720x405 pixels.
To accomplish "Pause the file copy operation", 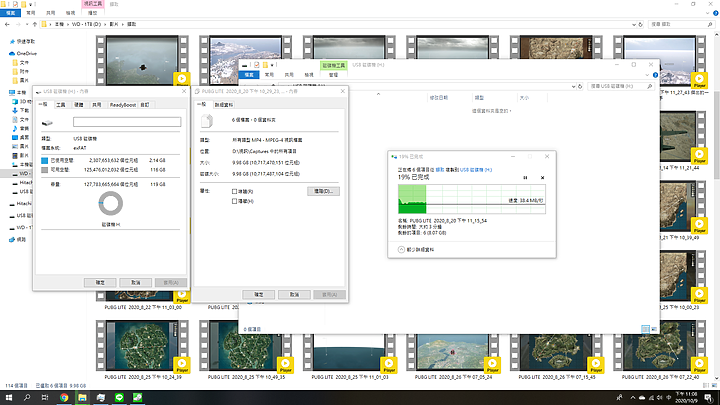I will (x=525, y=178).
